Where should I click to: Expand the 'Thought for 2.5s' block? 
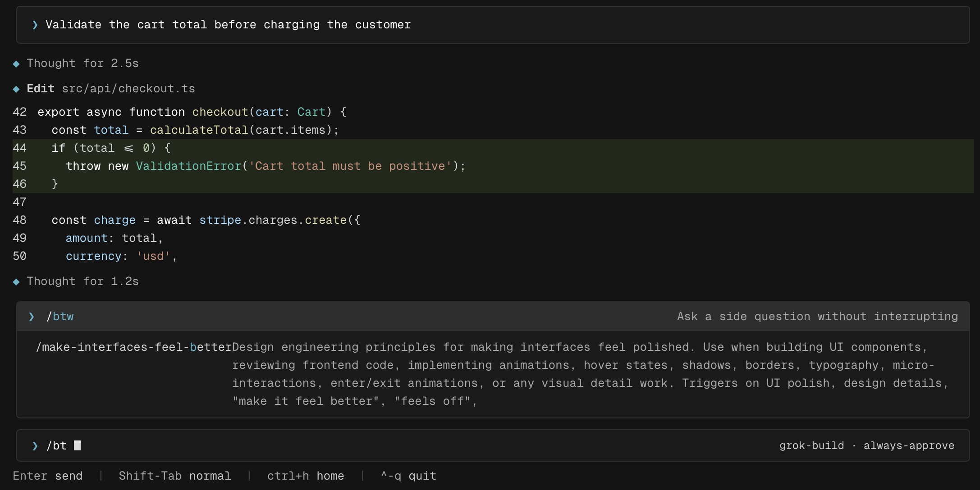point(82,64)
